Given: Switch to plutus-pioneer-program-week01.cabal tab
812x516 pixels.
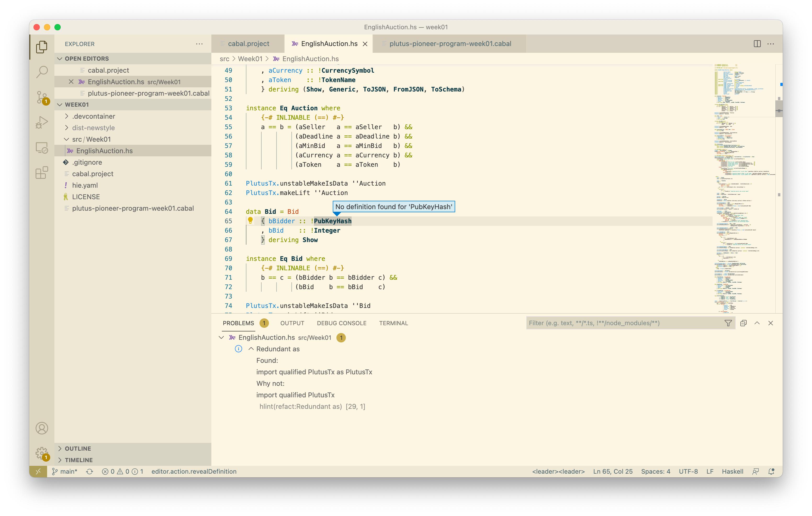Looking at the screenshot, I should [x=450, y=44].
